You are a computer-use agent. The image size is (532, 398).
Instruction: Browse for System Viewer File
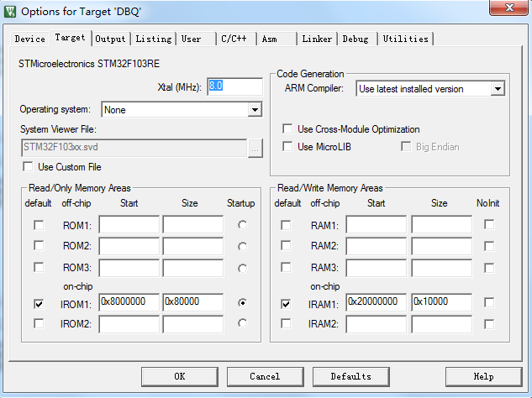click(255, 149)
